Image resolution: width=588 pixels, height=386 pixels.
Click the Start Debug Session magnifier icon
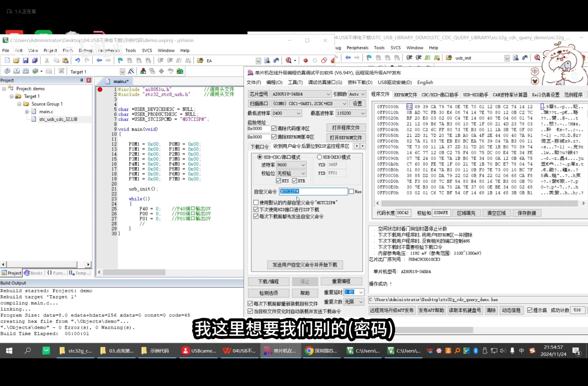pyautogui.click(x=288, y=60)
